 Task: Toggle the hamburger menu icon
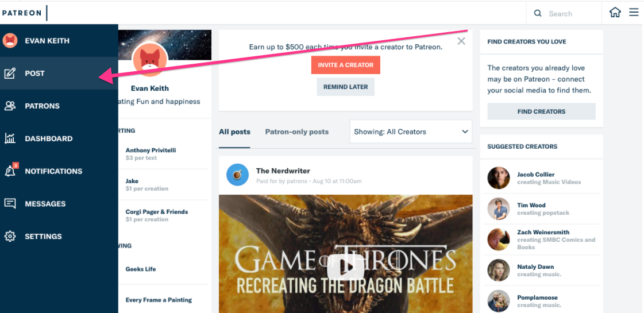634,13
